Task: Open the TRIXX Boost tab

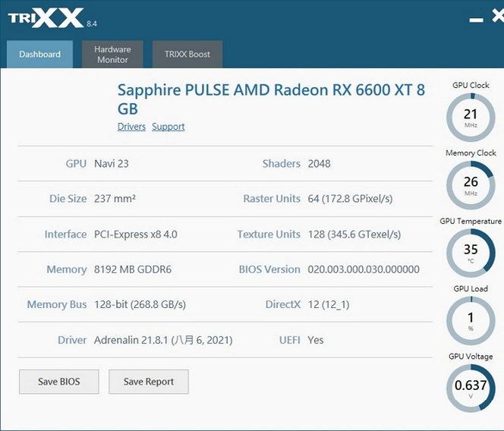Action: 187,54
